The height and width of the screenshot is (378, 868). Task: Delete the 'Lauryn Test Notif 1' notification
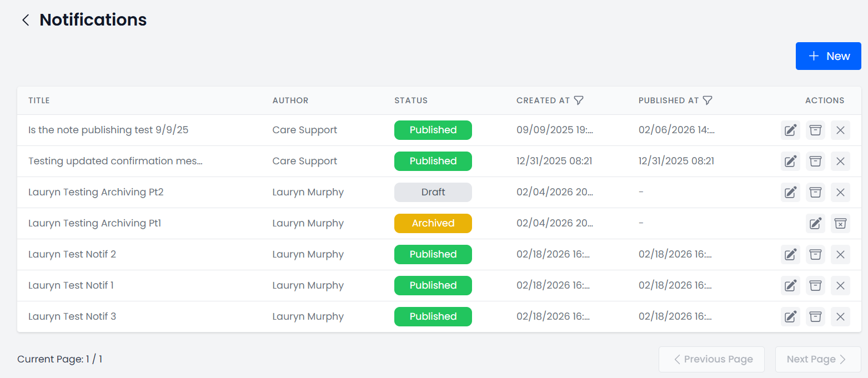pyautogui.click(x=840, y=285)
